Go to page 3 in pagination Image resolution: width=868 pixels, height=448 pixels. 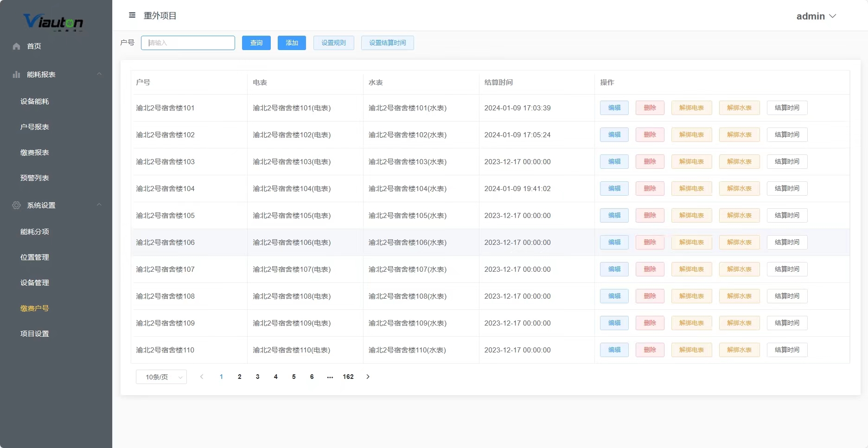258,377
